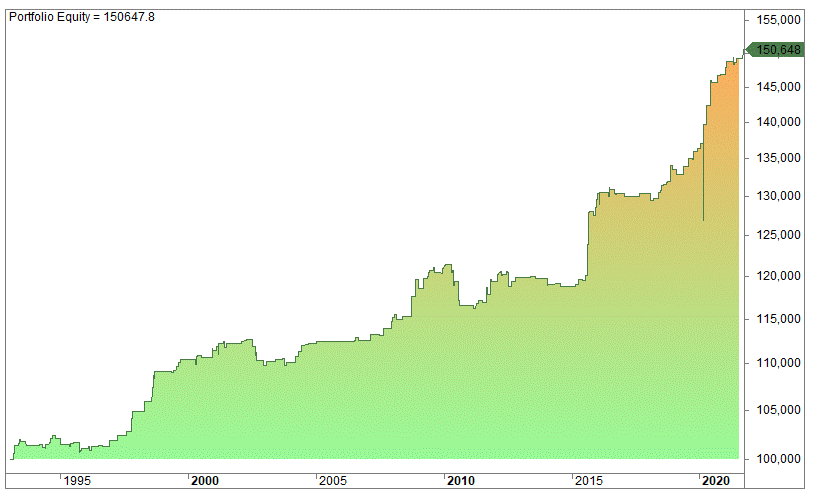Click the 155,000 y-axis label
815x497 pixels.
[778, 20]
